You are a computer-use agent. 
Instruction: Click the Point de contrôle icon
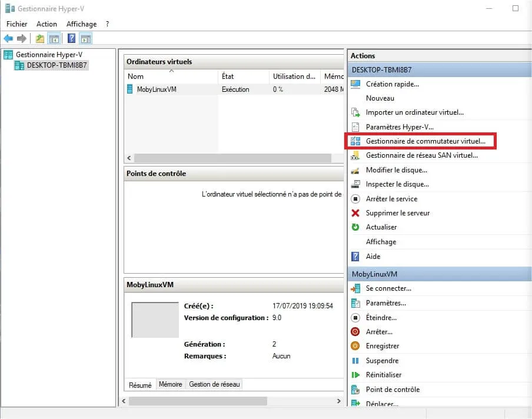coord(355,390)
